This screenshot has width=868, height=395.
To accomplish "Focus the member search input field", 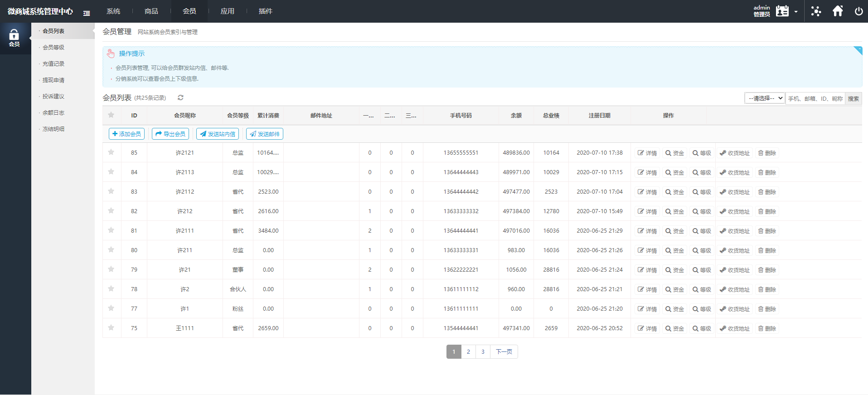I will click(815, 98).
